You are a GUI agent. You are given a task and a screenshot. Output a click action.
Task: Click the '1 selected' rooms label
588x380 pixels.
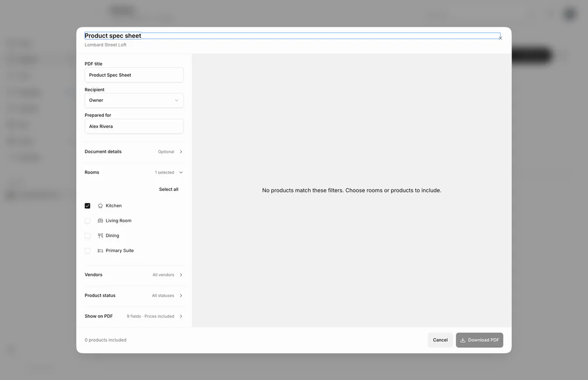(x=165, y=172)
